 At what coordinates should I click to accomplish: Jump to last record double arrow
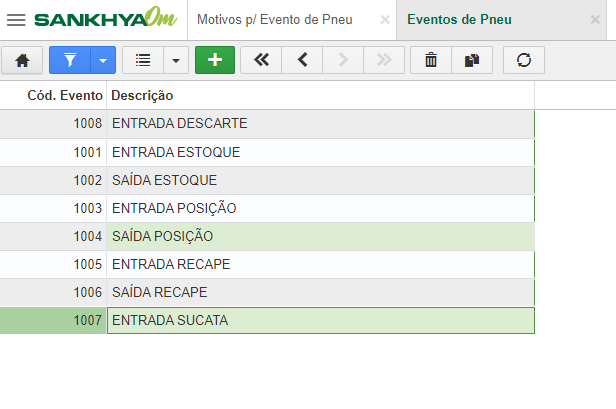tap(384, 60)
